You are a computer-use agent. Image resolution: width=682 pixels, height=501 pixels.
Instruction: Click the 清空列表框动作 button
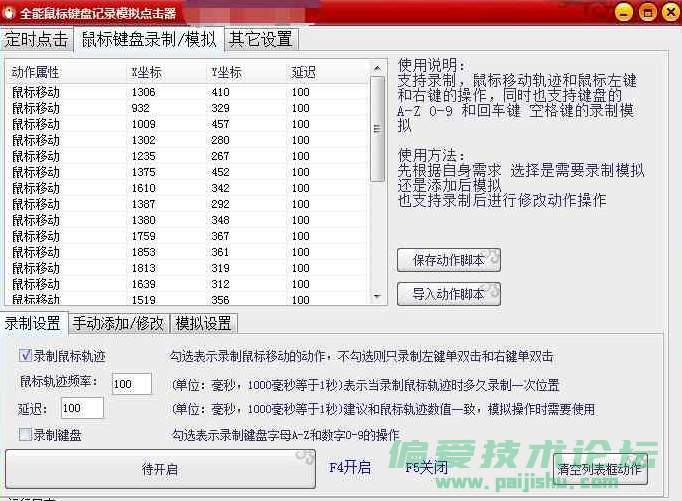pos(600,467)
